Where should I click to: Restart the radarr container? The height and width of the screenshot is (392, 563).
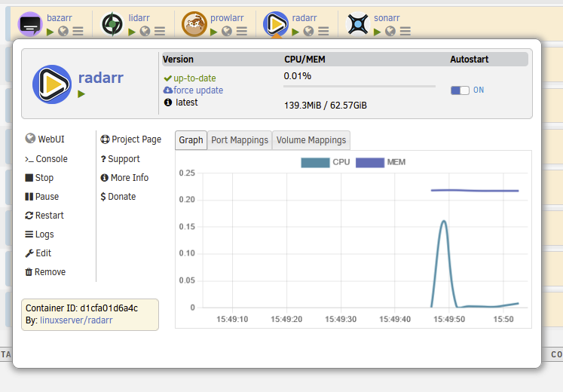44,216
